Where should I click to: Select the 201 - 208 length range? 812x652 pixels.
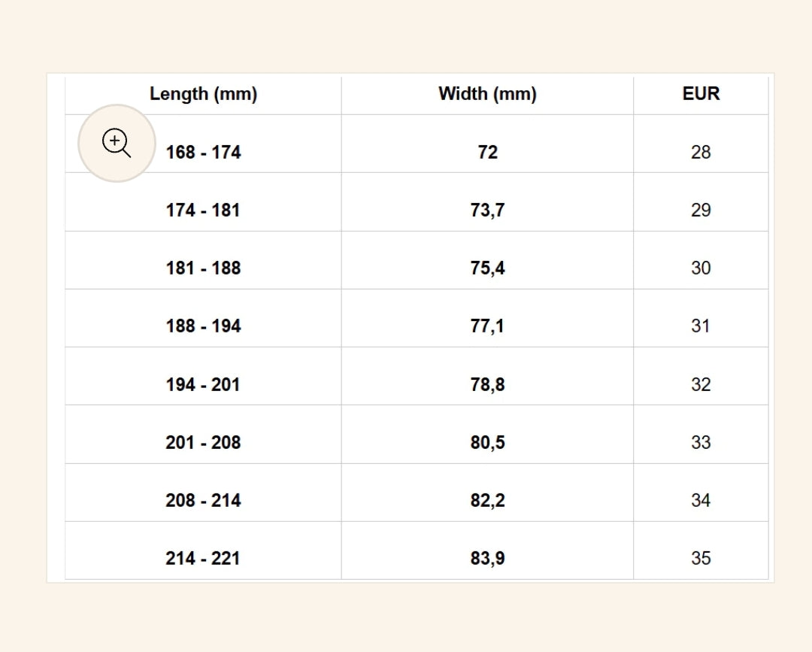coord(203,443)
